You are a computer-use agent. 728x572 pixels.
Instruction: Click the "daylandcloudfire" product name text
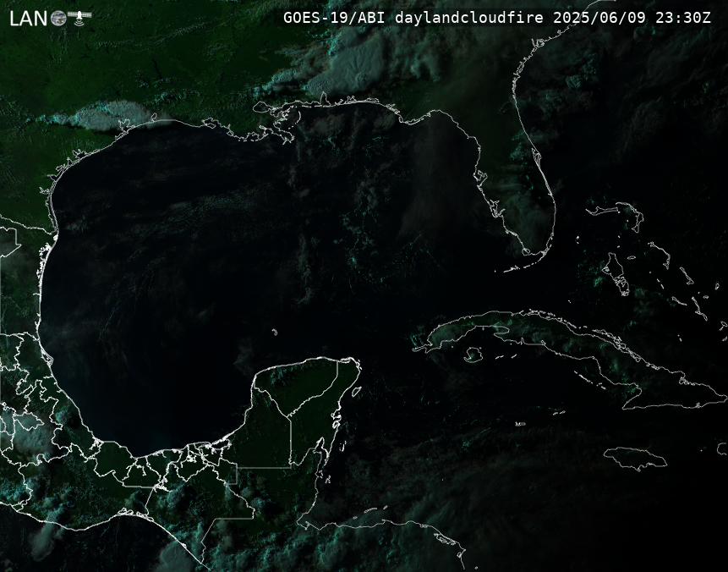pos(469,18)
